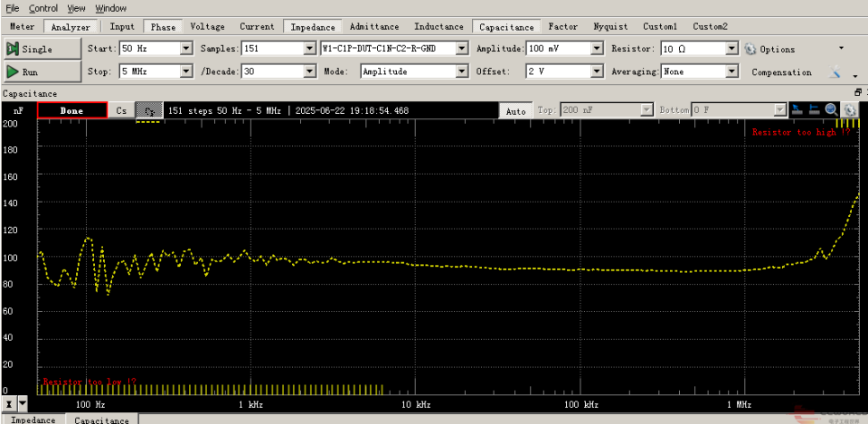Open the Bottom 0 F range dropdown

point(780,110)
